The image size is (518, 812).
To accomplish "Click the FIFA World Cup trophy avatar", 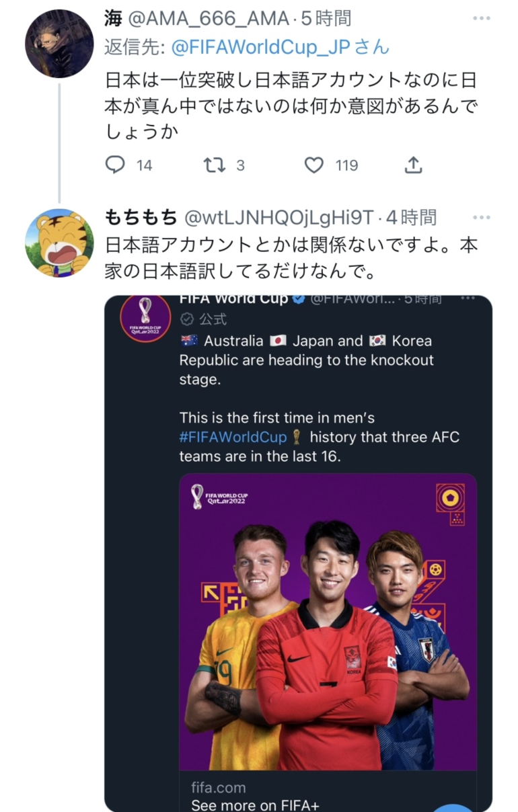I will [145, 317].
